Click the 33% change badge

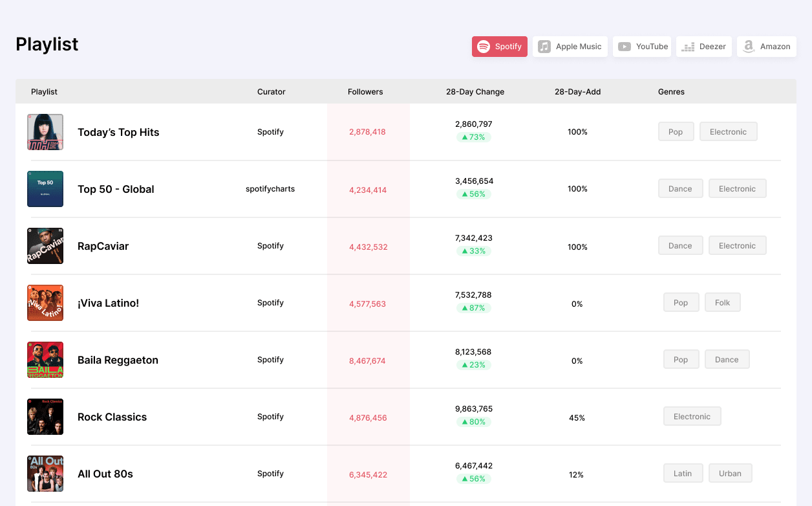coord(473,251)
